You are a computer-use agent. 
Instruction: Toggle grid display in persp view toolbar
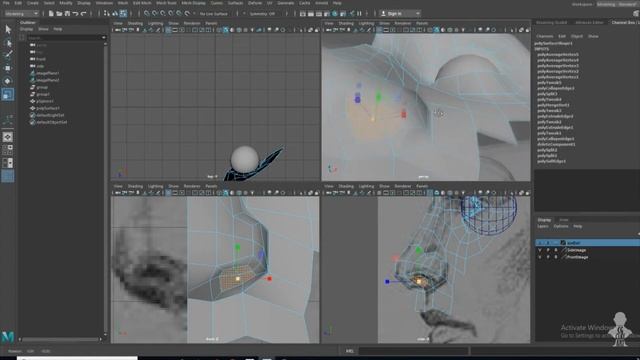click(379, 30)
